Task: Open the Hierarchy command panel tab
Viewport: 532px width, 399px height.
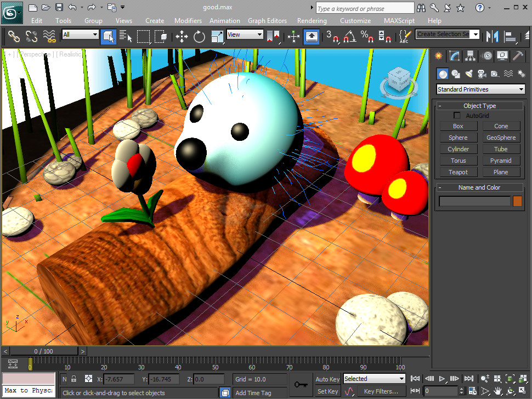Action: 470,56
